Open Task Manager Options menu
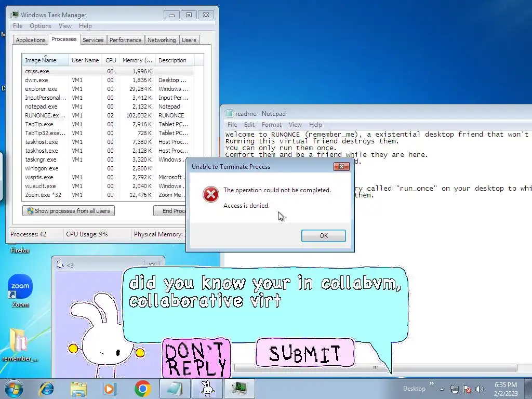 [41, 26]
